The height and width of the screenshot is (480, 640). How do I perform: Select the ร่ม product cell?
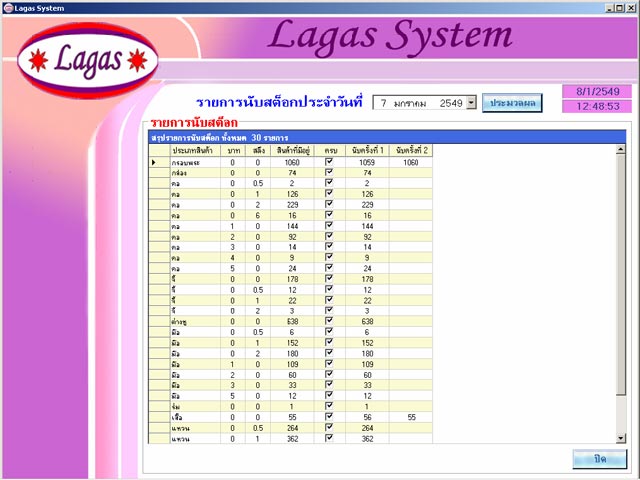coord(195,407)
